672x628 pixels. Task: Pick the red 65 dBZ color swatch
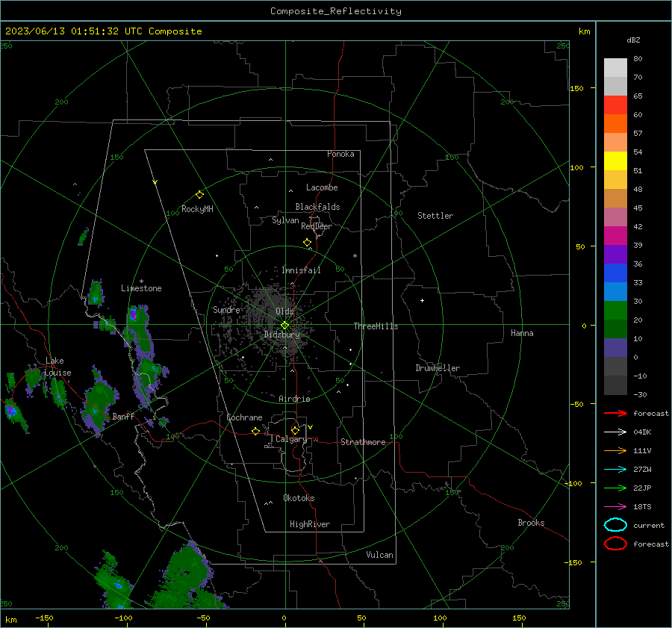615,105
